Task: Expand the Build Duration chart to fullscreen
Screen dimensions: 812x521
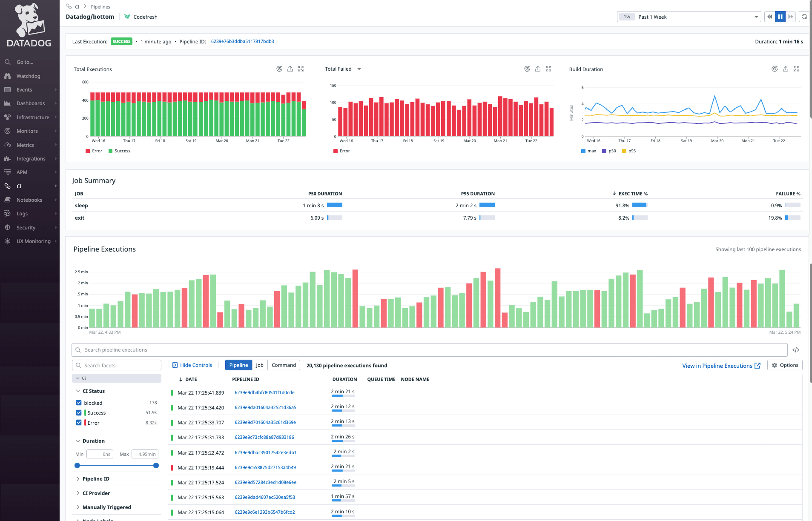Action: coord(797,69)
